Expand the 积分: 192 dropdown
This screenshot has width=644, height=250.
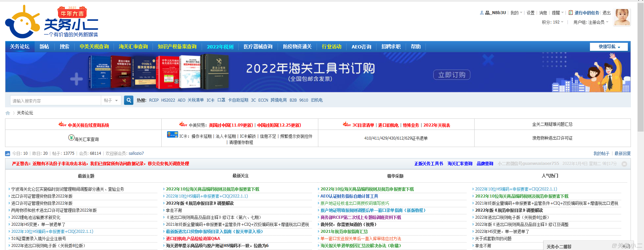coord(552,22)
